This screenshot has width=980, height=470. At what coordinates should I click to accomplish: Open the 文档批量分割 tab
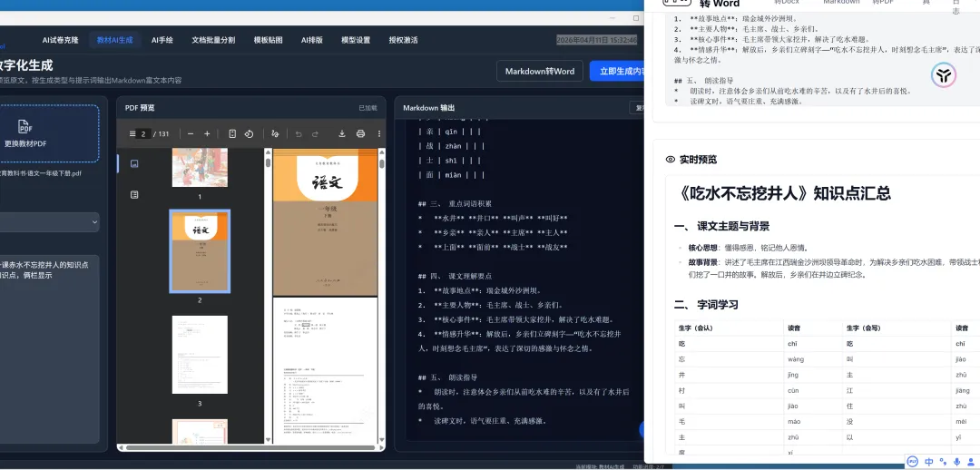click(x=213, y=40)
